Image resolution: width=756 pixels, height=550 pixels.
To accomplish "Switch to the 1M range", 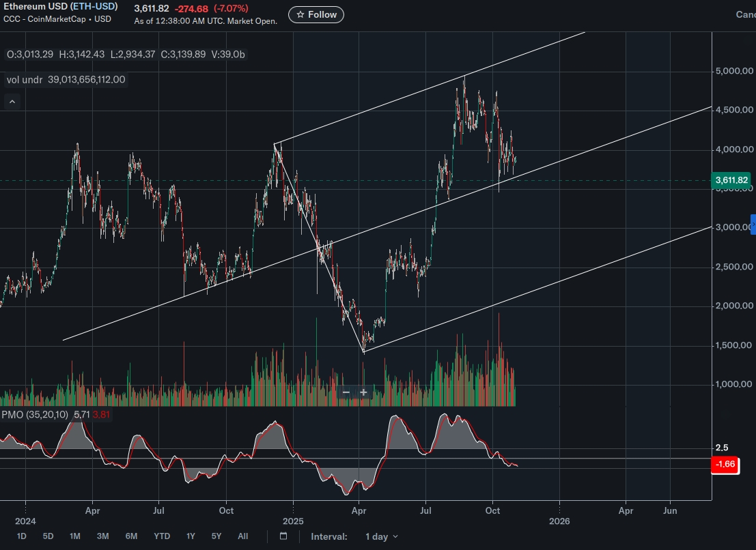I will point(75,536).
